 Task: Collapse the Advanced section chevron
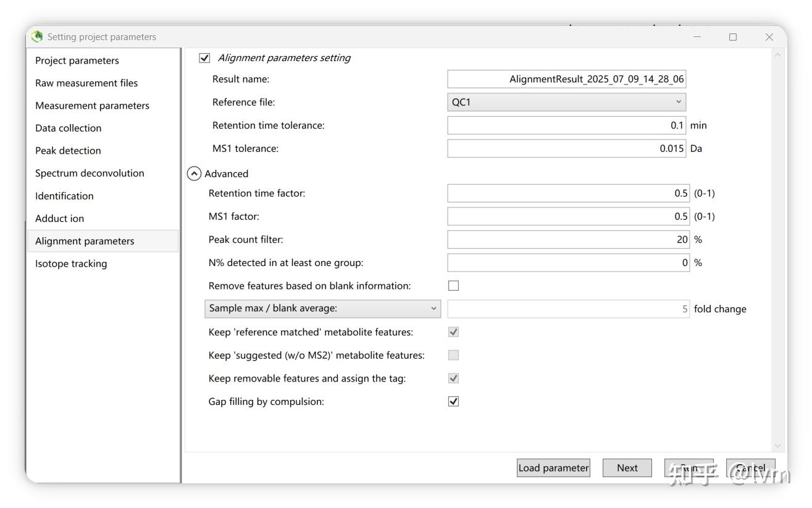pyautogui.click(x=194, y=174)
